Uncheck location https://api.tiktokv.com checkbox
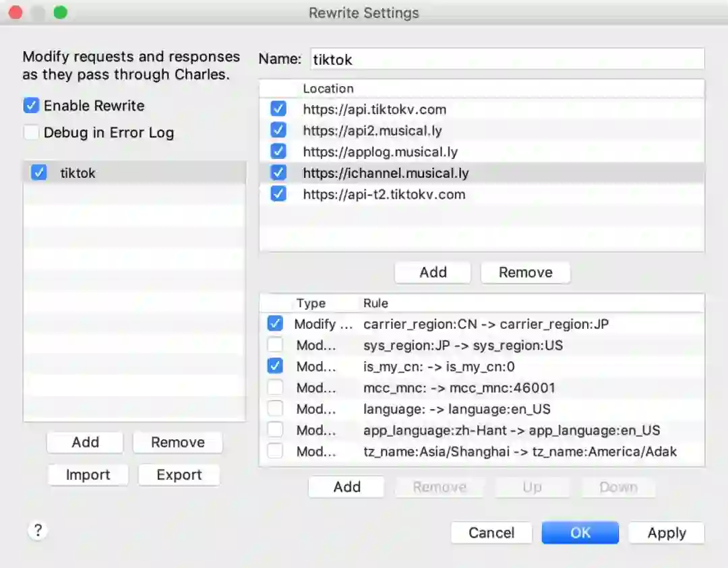The width and height of the screenshot is (728, 568). point(278,109)
